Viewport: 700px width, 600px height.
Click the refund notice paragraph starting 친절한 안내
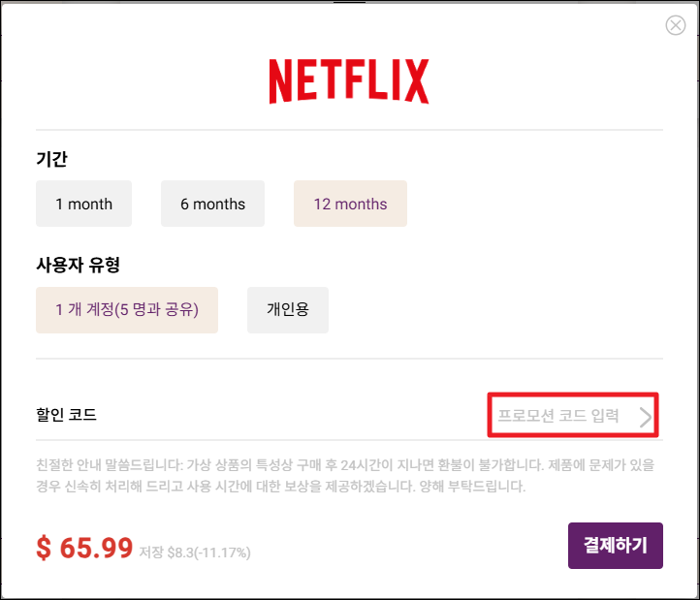click(345, 476)
